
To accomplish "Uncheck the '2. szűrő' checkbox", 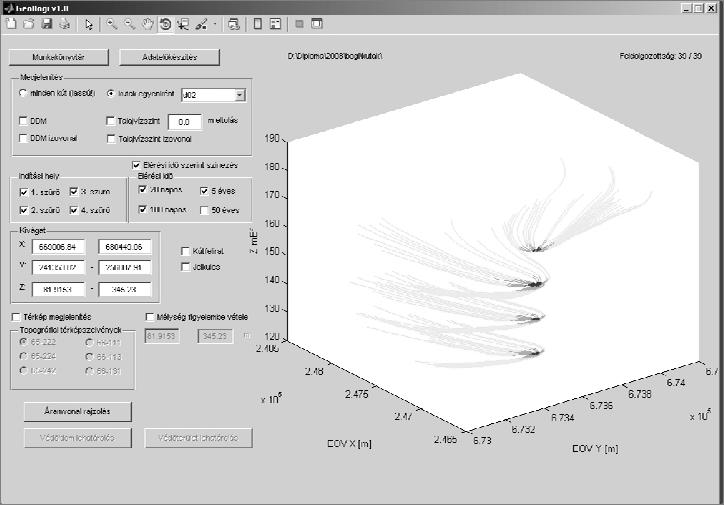I will [24, 210].
